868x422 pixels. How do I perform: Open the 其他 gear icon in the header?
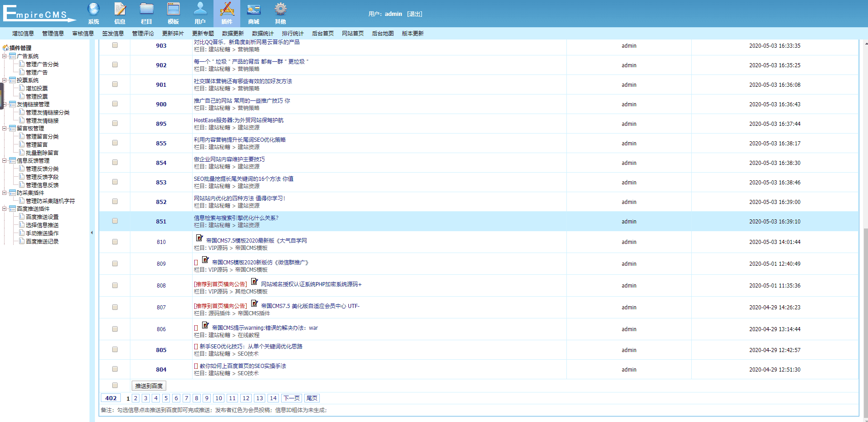click(x=281, y=9)
